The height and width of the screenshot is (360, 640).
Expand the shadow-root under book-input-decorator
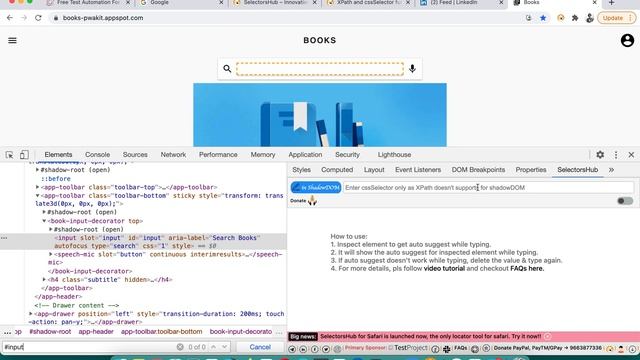[51, 229]
